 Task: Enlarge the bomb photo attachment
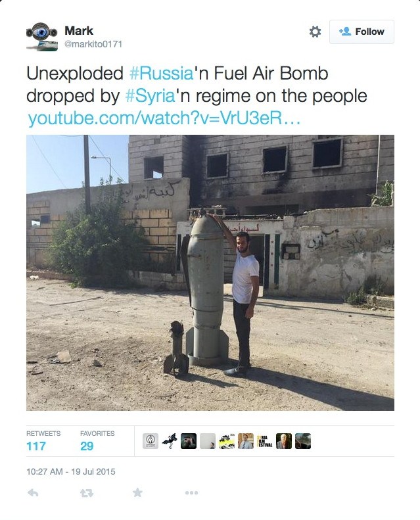[x=210, y=273]
